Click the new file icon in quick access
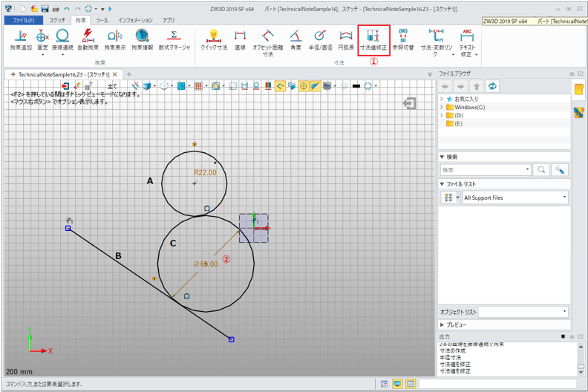This screenshot has width=588, height=392. click(23, 9)
